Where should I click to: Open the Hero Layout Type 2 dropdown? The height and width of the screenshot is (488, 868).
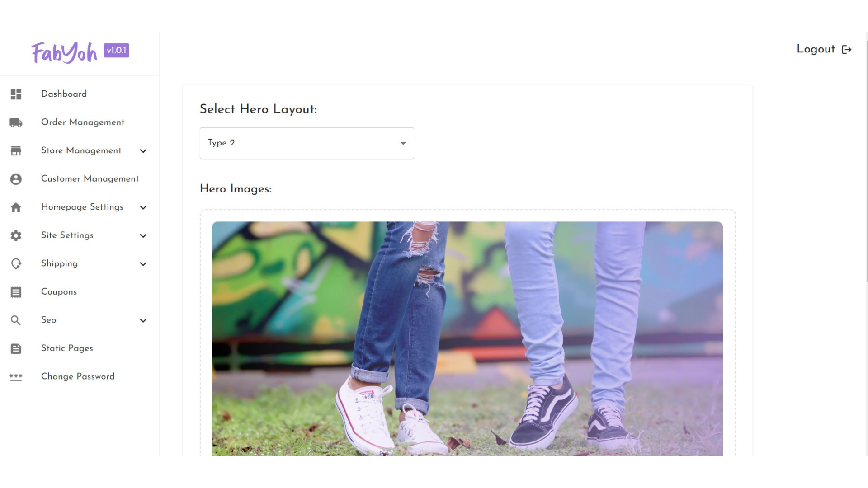(x=307, y=143)
